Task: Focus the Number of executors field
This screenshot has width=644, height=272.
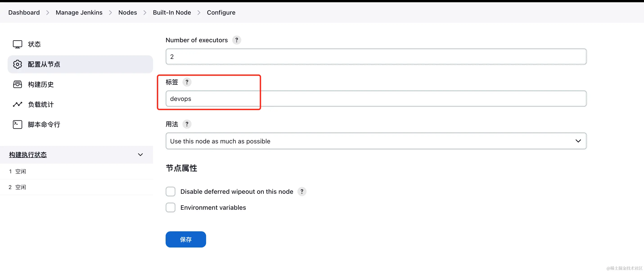Action: (x=376, y=57)
